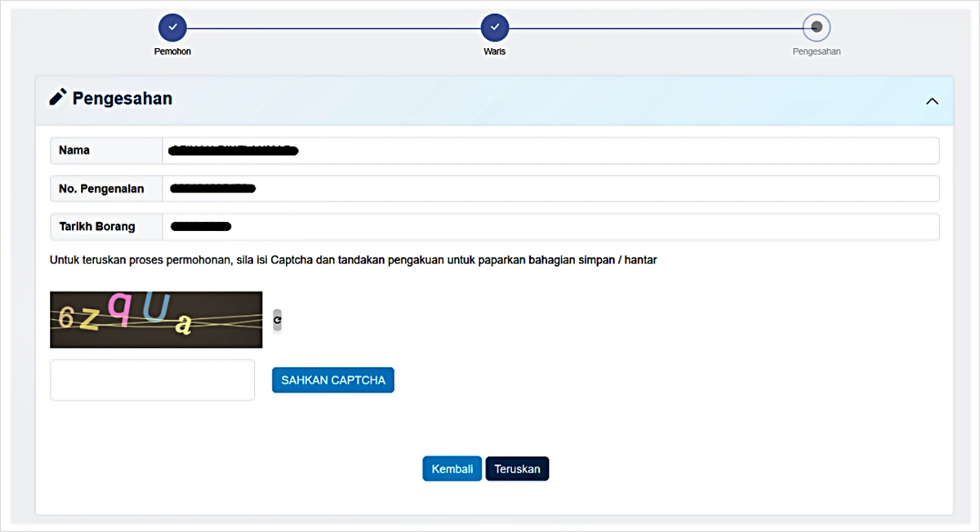Refresh the captcha image
This screenshot has width=980, height=532.
point(277,321)
